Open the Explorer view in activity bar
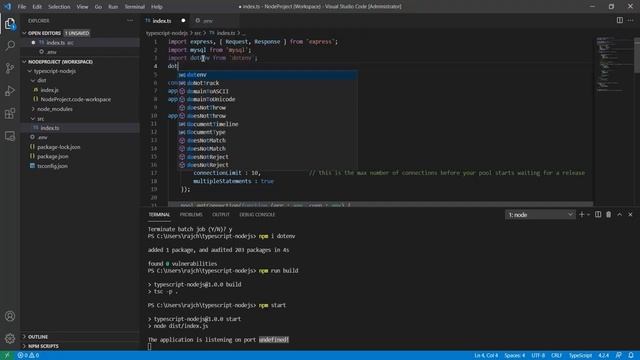Viewport: 640px width, 360px height. tap(10, 24)
